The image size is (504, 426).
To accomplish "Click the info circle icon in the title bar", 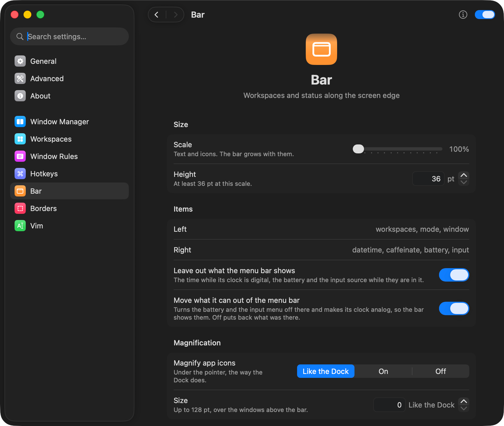I will pos(463,15).
